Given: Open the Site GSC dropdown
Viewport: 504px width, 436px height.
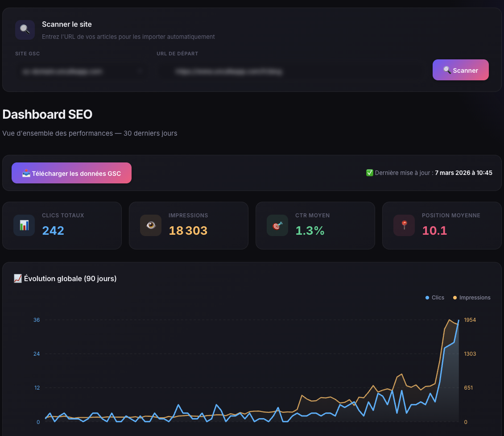Looking at the screenshot, I should pos(80,71).
